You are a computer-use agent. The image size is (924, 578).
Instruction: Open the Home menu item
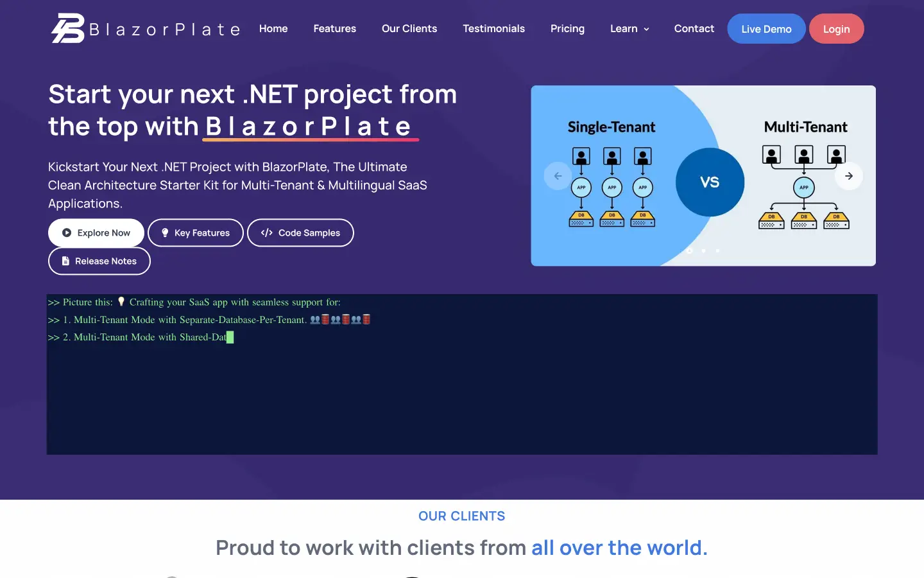point(273,28)
